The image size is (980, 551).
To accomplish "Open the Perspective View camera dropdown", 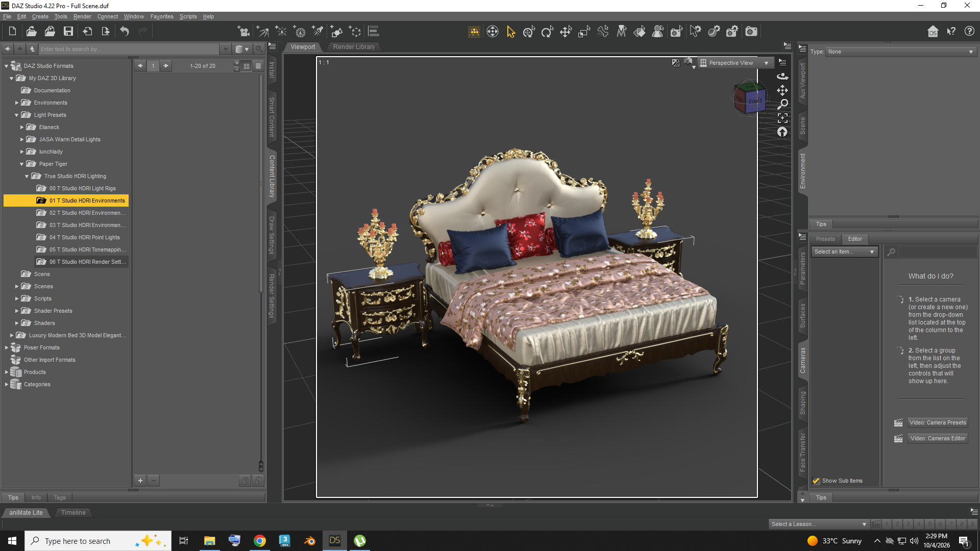I will [735, 63].
